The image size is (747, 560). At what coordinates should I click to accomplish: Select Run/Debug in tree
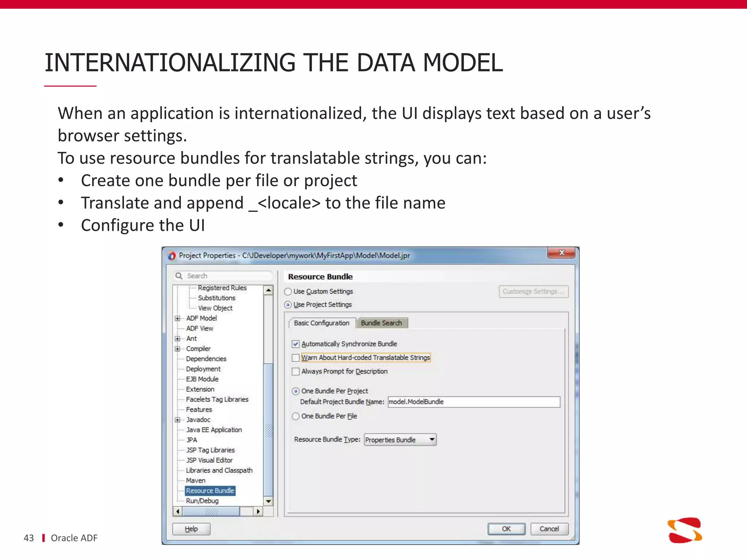(202, 501)
